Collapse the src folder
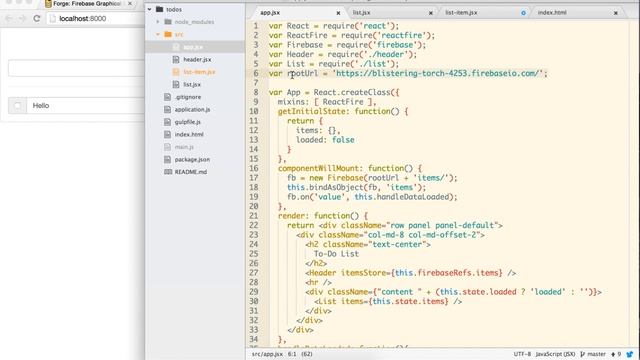This screenshot has width=640, height=360. (x=158, y=34)
